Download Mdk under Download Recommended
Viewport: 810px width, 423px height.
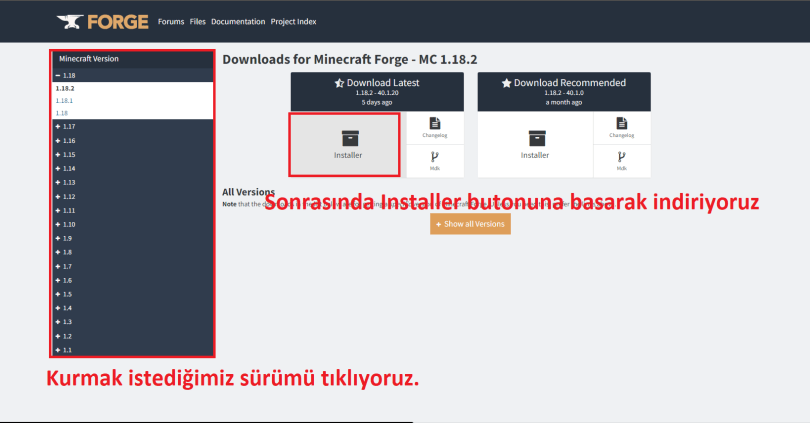tap(622, 161)
